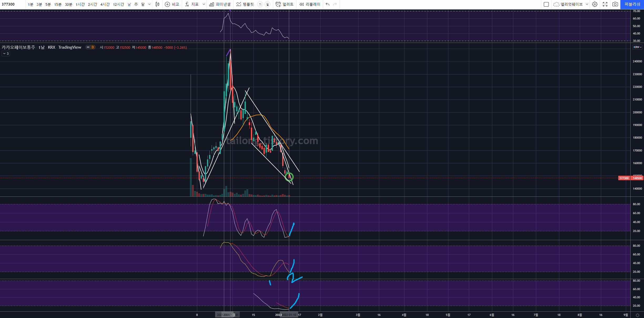The image size is (644, 318).
Task: Start 리플레이 bar replay mode
Action: click(x=310, y=4)
